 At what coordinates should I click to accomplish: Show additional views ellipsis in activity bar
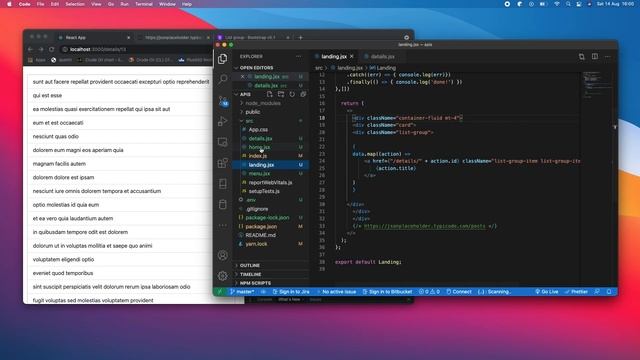pyautogui.click(x=222, y=225)
